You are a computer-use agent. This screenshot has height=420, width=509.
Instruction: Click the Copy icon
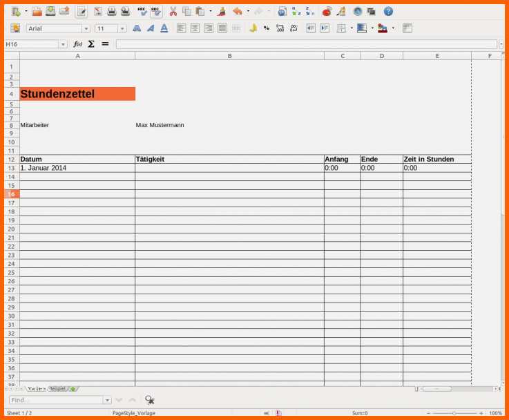[x=186, y=12]
